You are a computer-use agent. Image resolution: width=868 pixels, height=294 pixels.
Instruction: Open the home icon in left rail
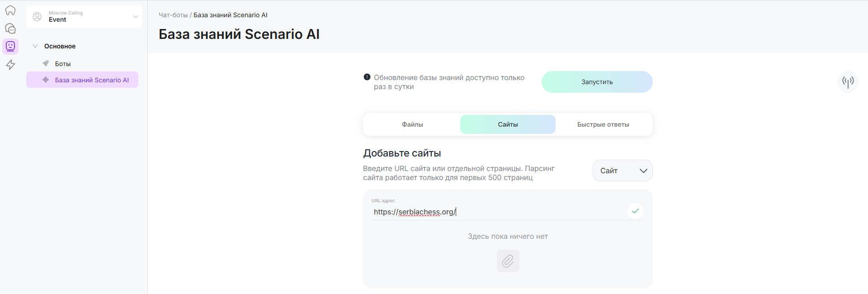click(x=10, y=10)
